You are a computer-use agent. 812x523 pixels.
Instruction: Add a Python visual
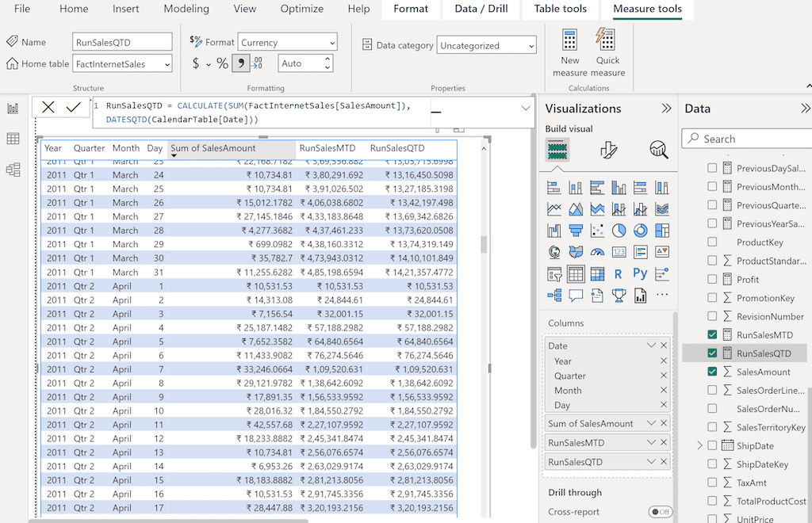(x=641, y=273)
